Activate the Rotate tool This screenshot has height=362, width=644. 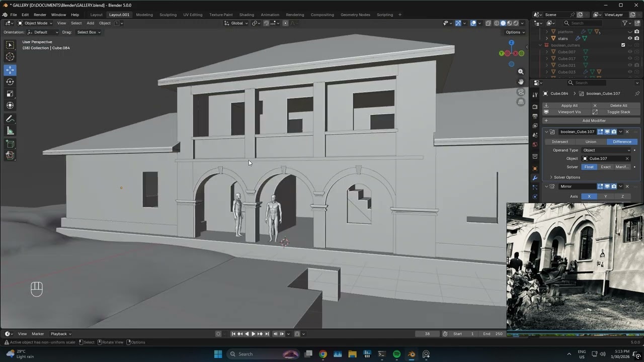point(10,82)
